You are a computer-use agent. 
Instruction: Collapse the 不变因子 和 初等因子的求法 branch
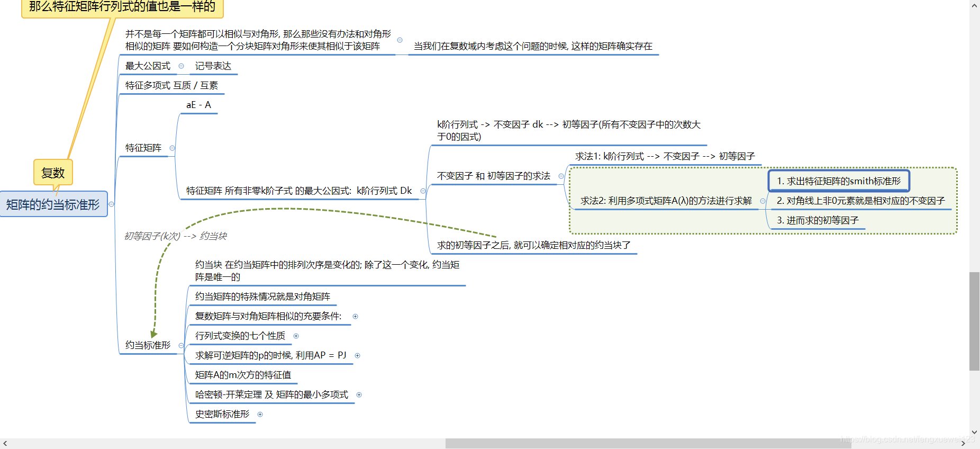(x=561, y=176)
